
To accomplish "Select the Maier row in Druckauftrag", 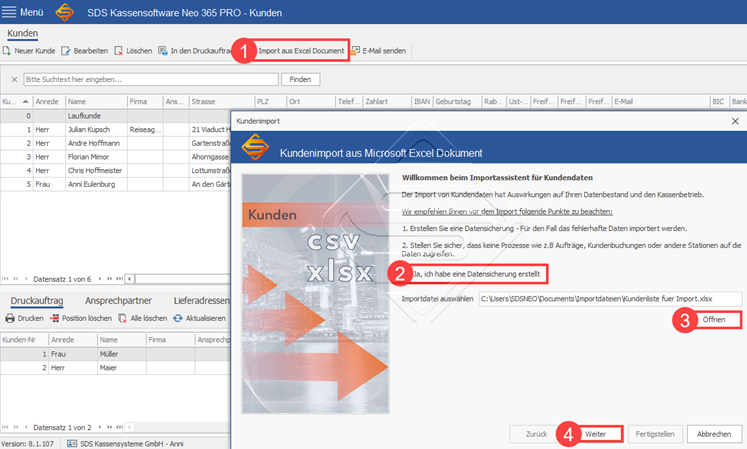I will click(115, 367).
